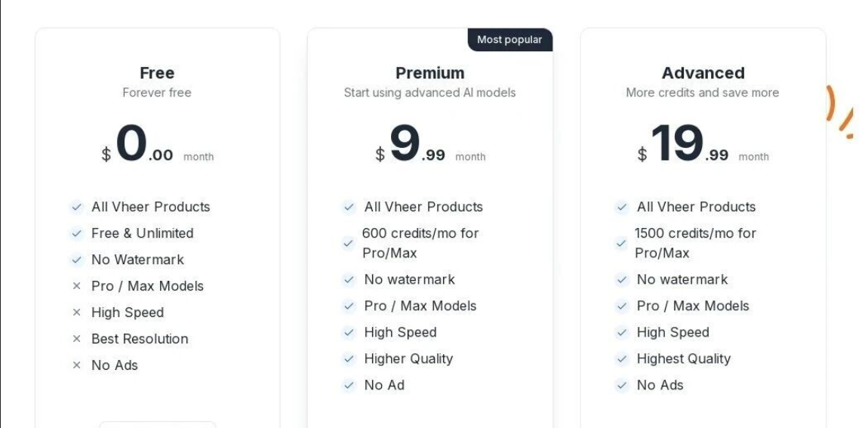
Task: Select the Advanced plan heading
Action: (x=703, y=73)
